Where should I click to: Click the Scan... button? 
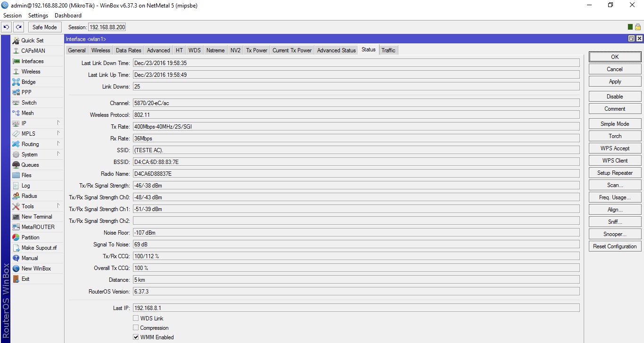(615, 185)
